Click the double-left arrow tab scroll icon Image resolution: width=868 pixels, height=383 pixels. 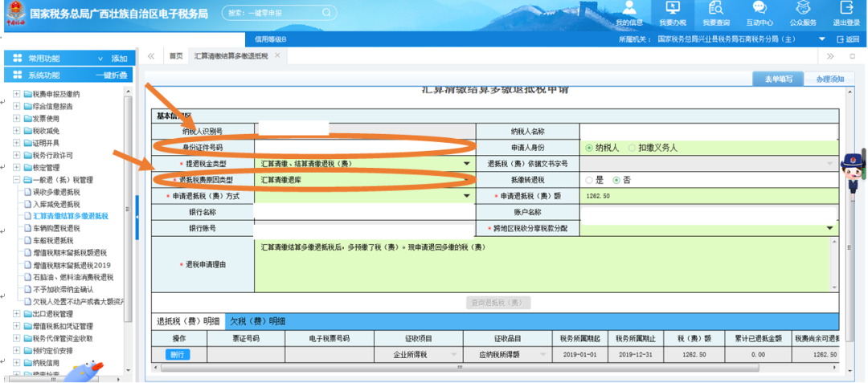click(x=151, y=56)
